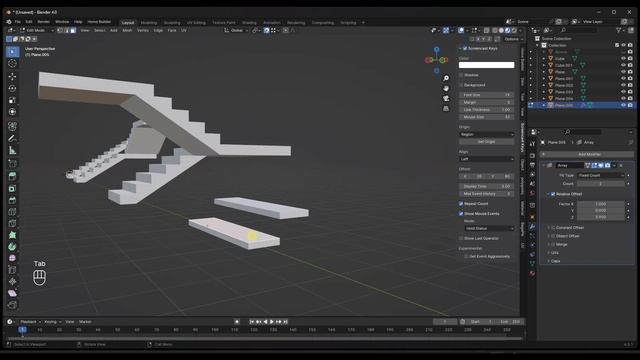The image size is (640, 360).
Task: Click the pan view hand icon
Action: tap(446, 88)
